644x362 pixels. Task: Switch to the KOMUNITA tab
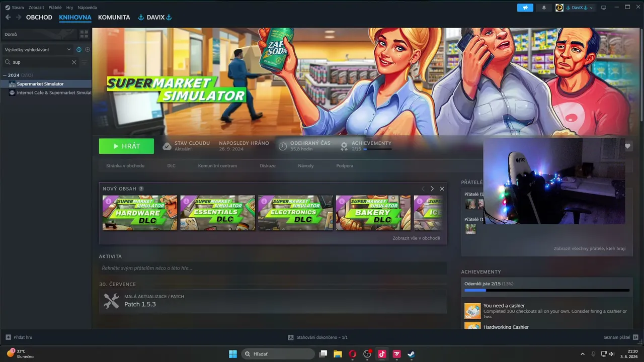114,17
